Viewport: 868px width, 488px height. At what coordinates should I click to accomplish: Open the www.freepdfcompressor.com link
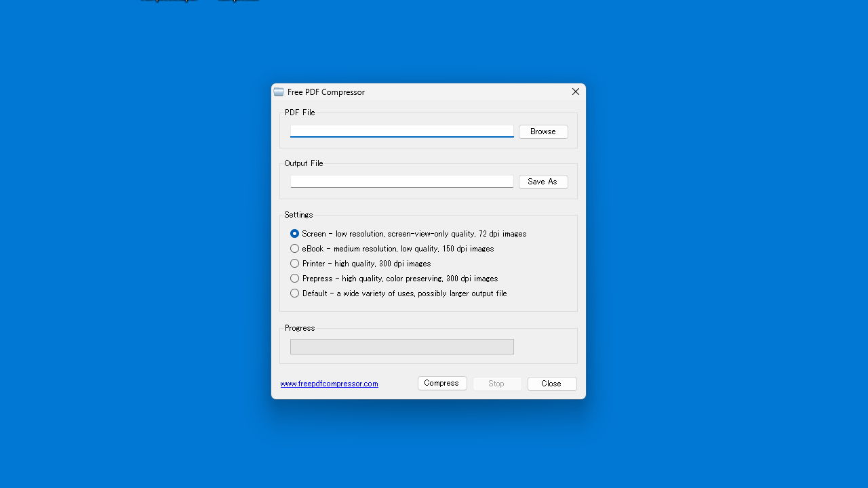329,384
